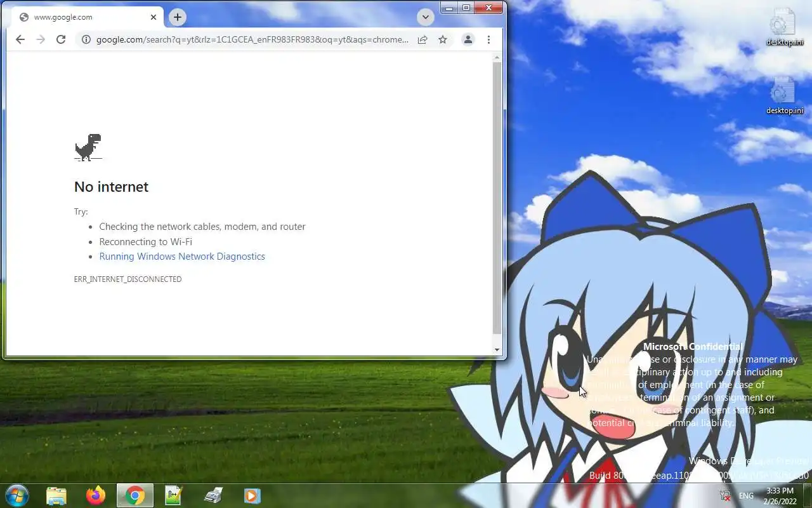Image resolution: width=812 pixels, height=508 pixels.
Task: Open Running Windows Network Diagnostics link
Action: tap(182, 257)
